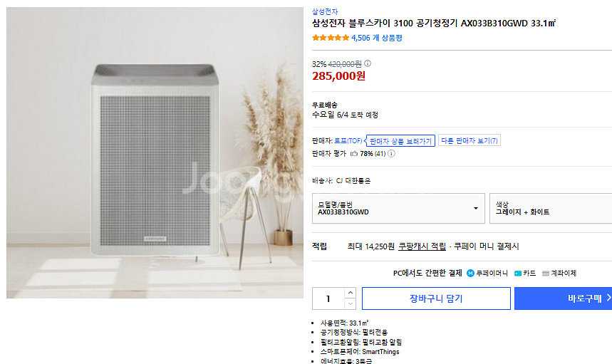The image size is (612, 364).
Task: Click the Coupay Money (쿠페이머니) icon
Action: pos(470,273)
